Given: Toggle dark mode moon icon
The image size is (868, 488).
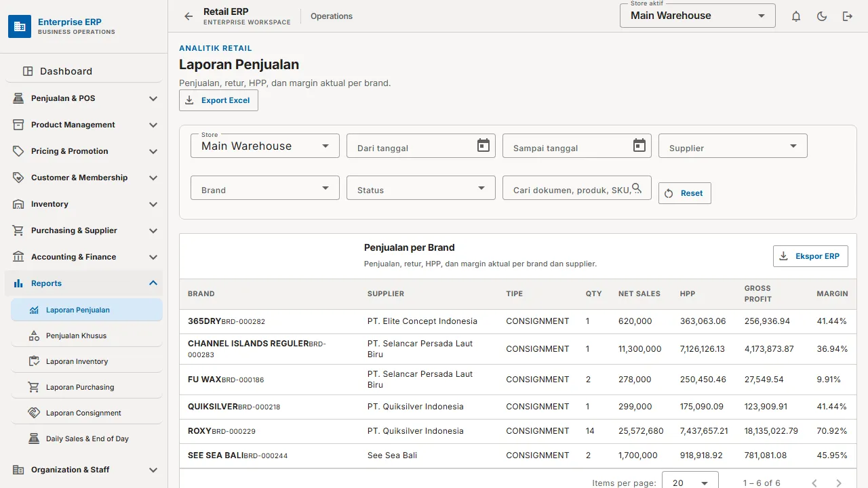Looking at the screenshot, I should [x=822, y=16].
